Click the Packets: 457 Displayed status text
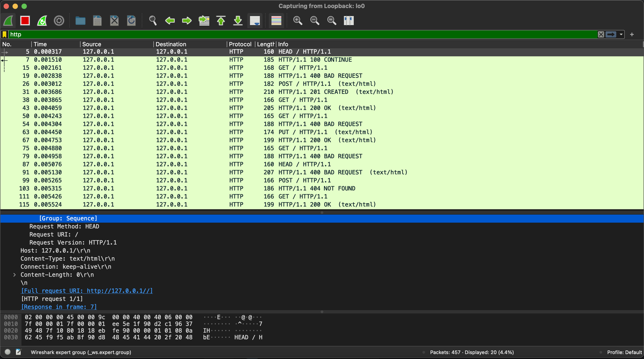This screenshot has height=359, width=644. click(472, 352)
